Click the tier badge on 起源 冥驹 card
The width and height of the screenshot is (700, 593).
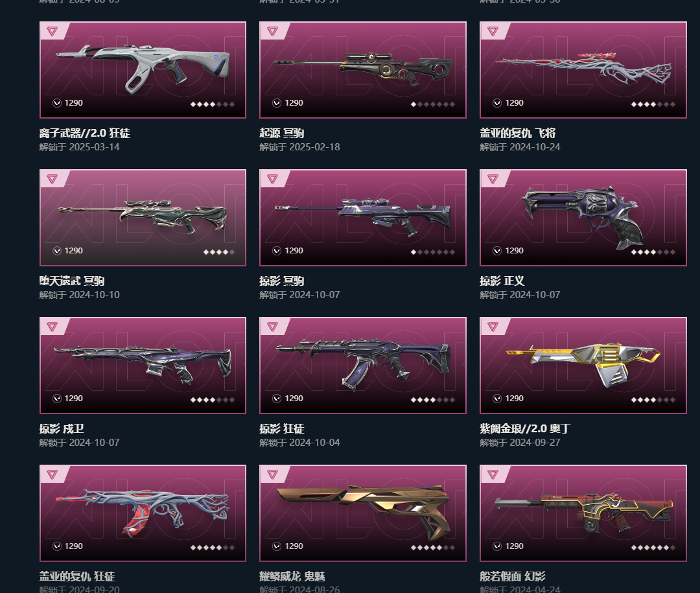pos(273,31)
